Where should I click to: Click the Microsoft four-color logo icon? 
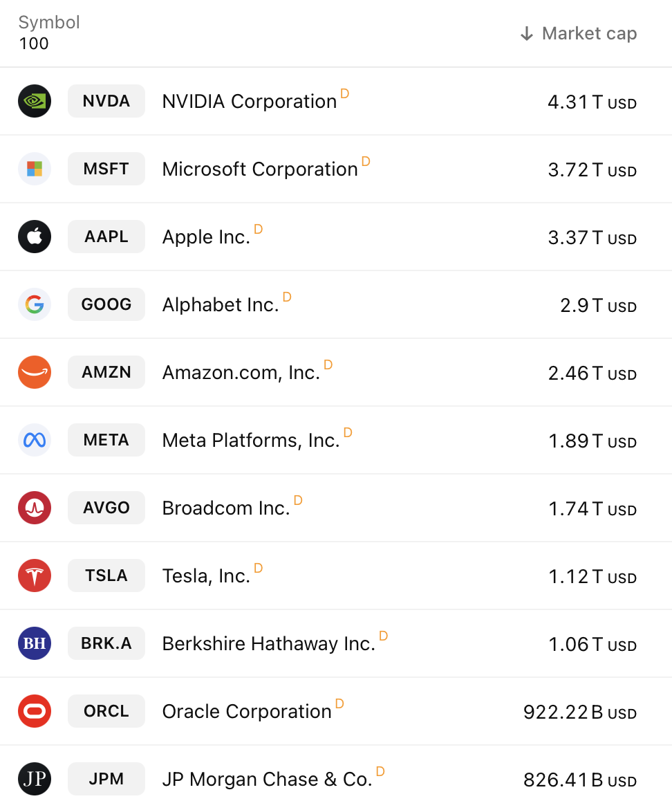[x=34, y=169]
